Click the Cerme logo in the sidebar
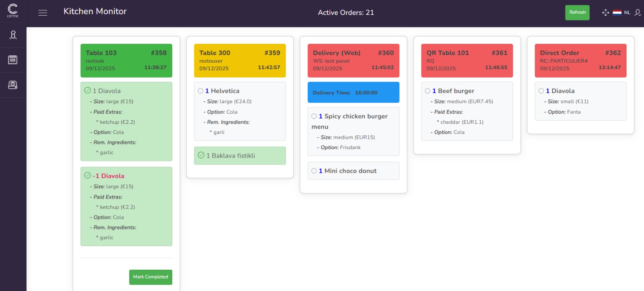 (13, 10)
